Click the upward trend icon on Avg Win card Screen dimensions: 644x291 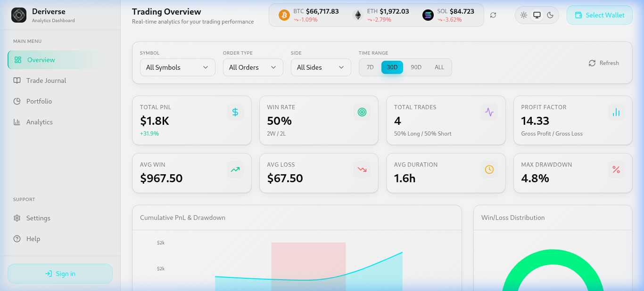coord(235,170)
